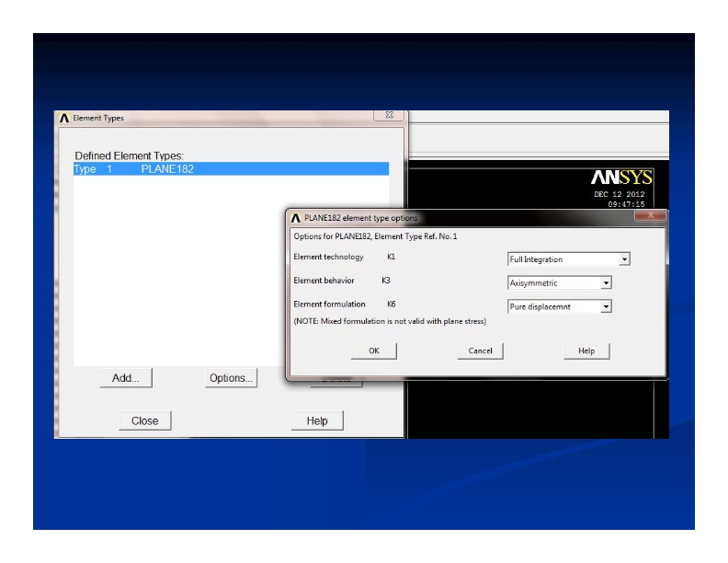Close the Element Types window with X
This screenshot has width=728, height=563.
390,117
